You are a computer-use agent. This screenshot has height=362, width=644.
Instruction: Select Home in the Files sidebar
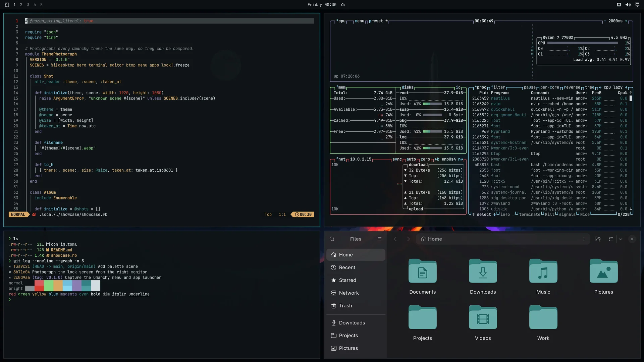(x=356, y=255)
